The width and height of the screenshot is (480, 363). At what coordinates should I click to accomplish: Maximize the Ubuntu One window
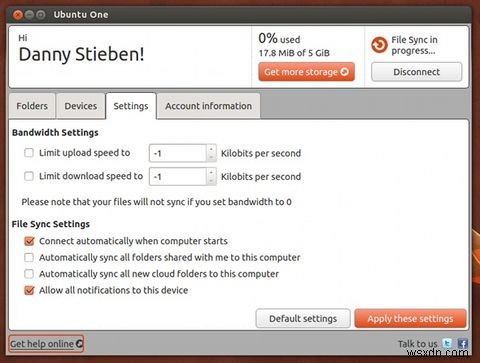[x=41, y=15]
